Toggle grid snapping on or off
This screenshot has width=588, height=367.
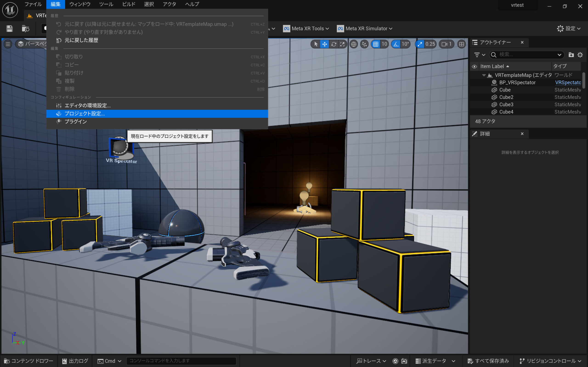[x=376, y=44]
